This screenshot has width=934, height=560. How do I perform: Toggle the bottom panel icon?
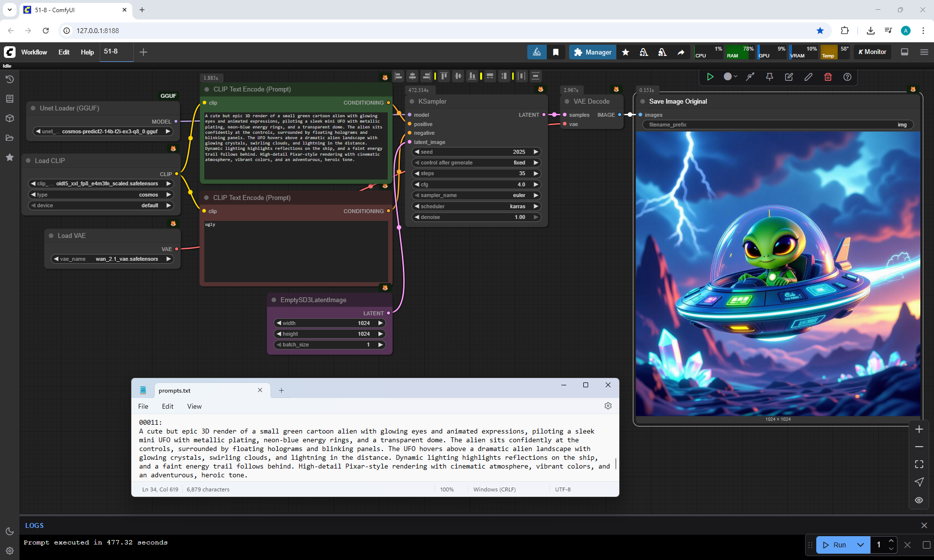905,52
